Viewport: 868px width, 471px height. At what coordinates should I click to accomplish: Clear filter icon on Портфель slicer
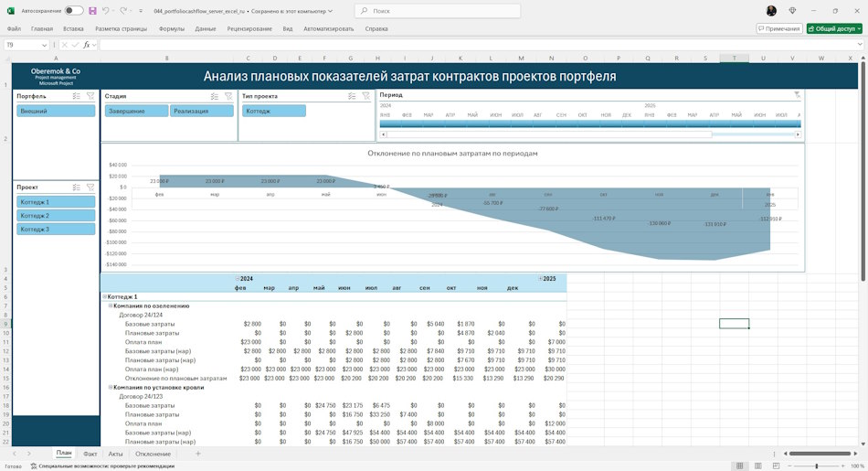click(90, 96)
